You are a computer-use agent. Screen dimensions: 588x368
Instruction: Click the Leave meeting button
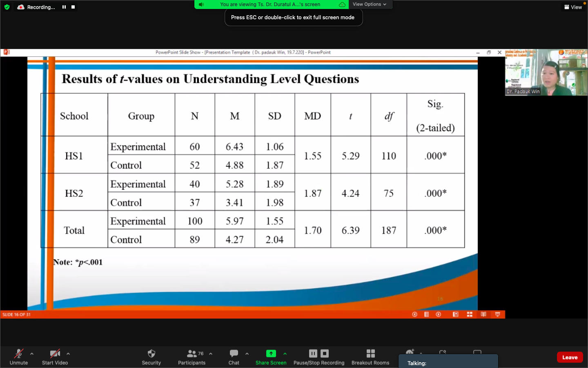[570, 357]
